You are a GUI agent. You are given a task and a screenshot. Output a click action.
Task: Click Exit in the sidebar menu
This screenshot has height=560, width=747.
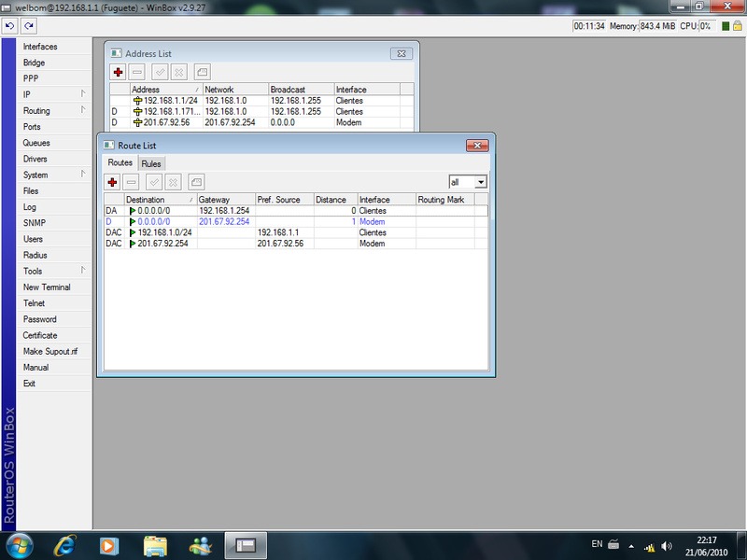coord(54,384)
